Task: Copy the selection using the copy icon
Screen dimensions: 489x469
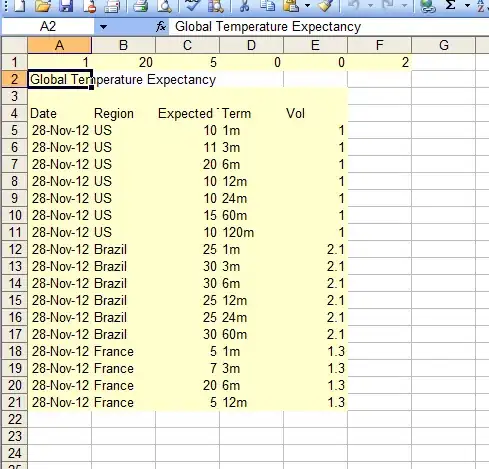Action: [x=268, y=5]
